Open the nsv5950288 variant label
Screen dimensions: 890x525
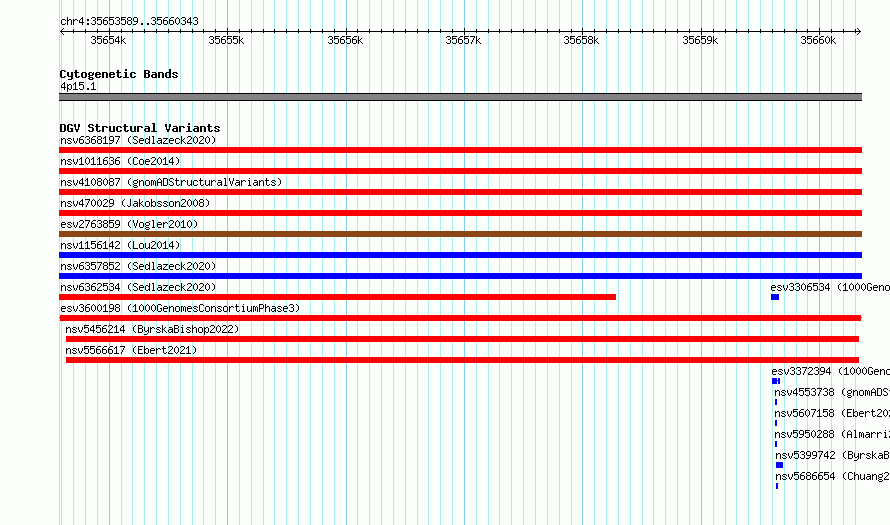pyautogui.click(x=832, y=434)
